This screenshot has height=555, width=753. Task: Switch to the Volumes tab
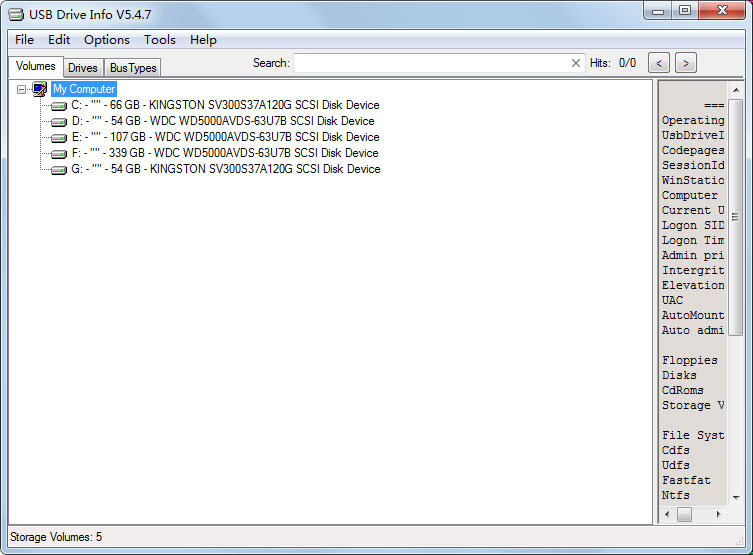(x=36, y=66)
